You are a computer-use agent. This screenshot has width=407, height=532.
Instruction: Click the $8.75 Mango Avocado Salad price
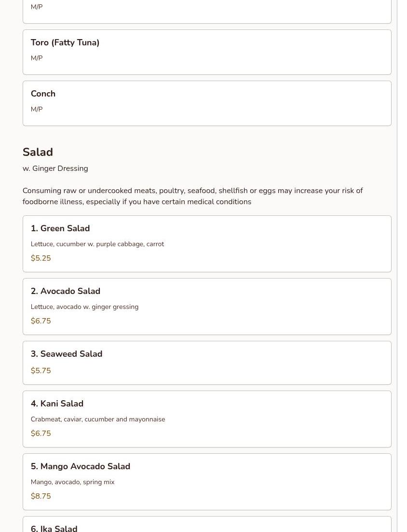click(x=41, y=496)
